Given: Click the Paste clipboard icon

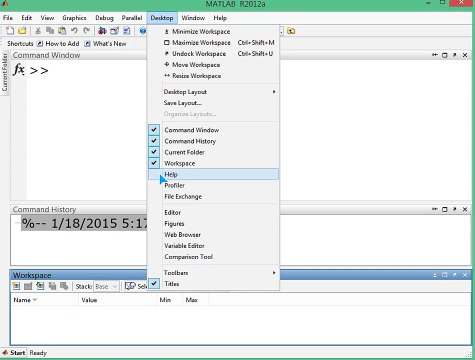Looking at the screenshot, I should coord(62,31).
